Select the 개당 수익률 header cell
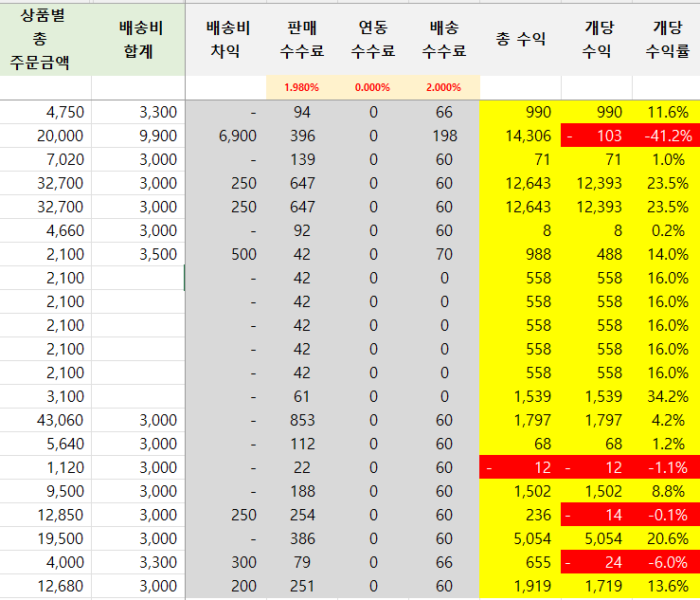700x600 pixels. click(x=667, y=39)
